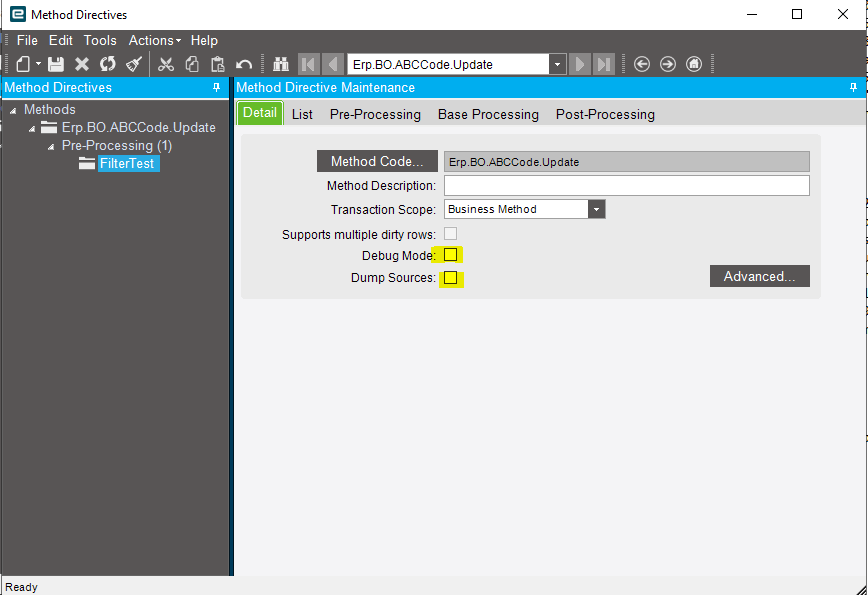Click the Advanced... button

click(760, 276)
